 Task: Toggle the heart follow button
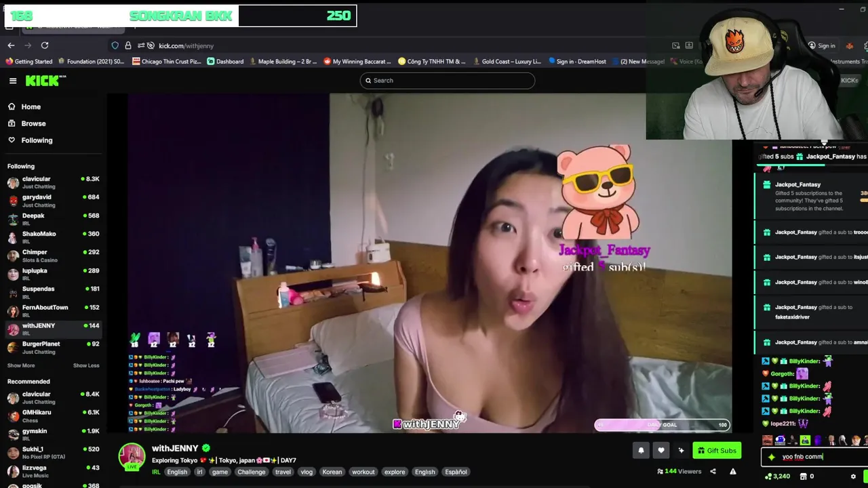pos(661,451)
